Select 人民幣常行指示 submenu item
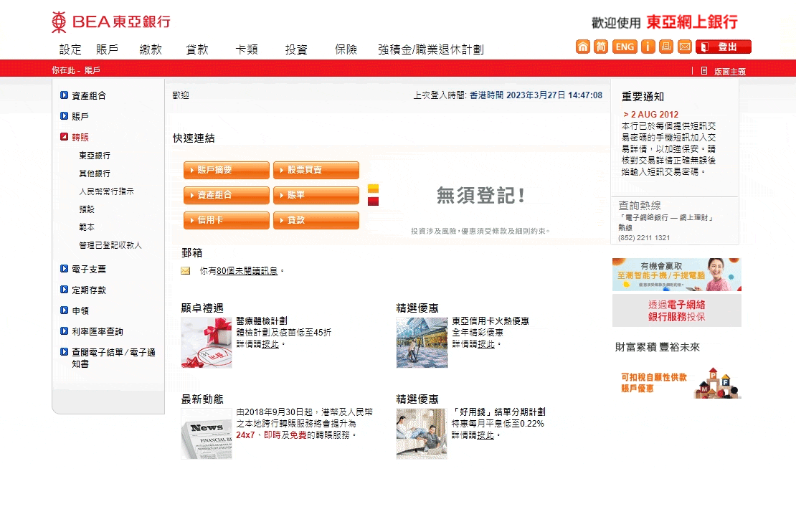Screen dimensions: 796x532 [106, 191]
